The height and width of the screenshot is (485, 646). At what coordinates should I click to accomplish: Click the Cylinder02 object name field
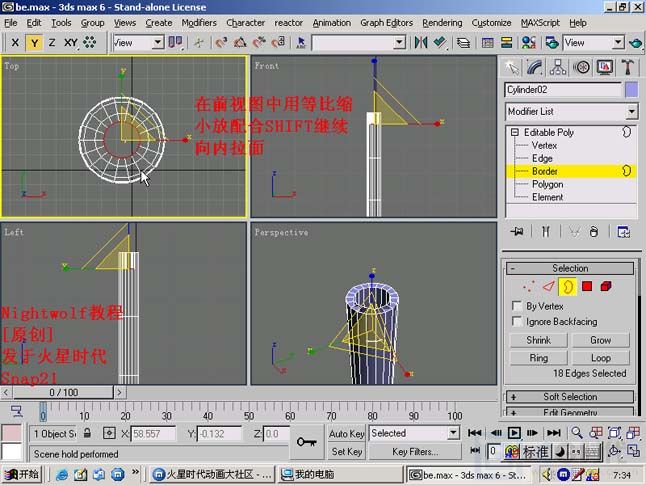click(x=563, y=90)
